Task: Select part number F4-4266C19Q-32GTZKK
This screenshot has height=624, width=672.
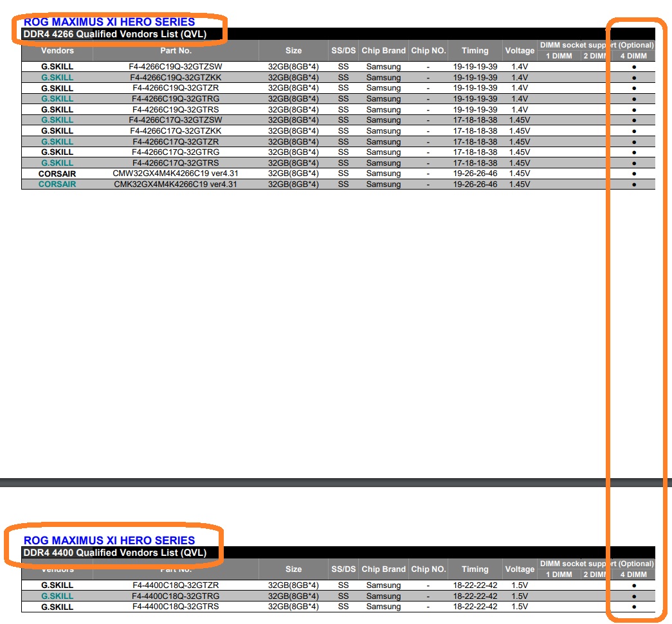Action: [176, 78]
